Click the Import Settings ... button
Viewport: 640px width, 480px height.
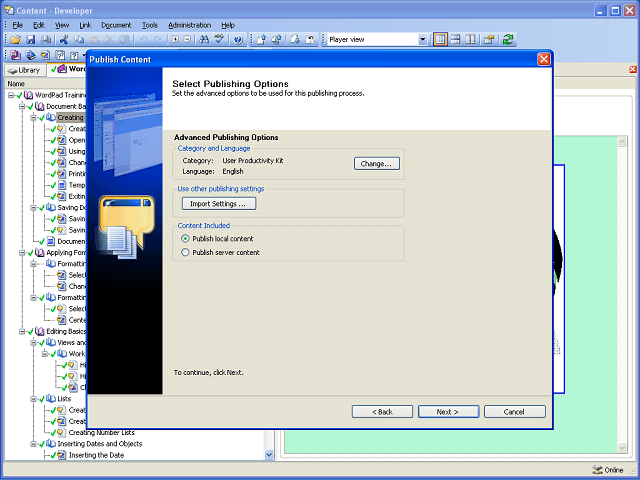point(219,203)
